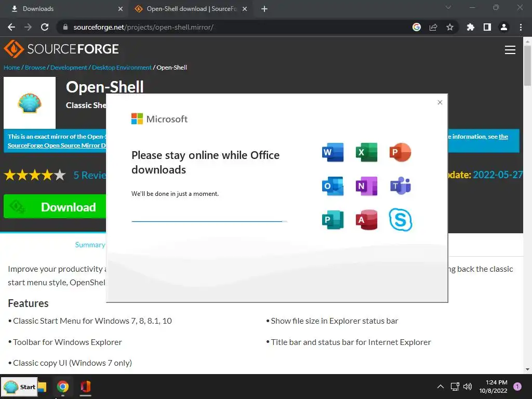Open the SourceForge hamburger menu
Screen dimensions: 532x399
[510, 50]
